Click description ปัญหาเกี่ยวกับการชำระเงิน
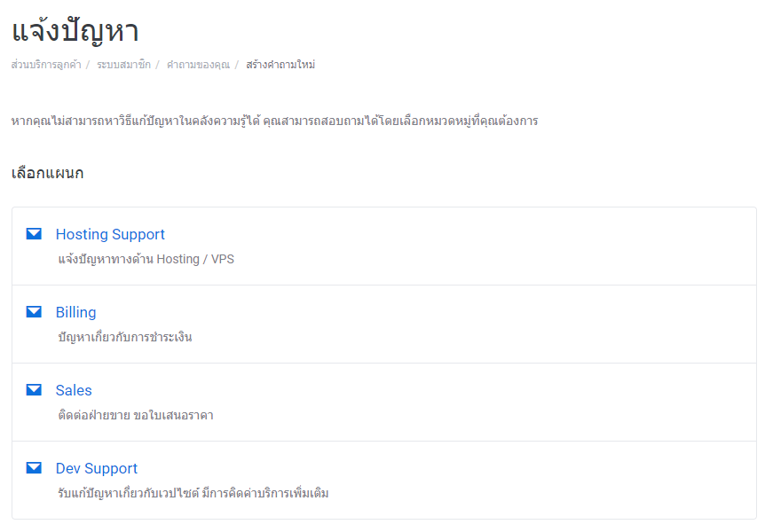Viewport: 773px width, 532px height. [125, 337]
